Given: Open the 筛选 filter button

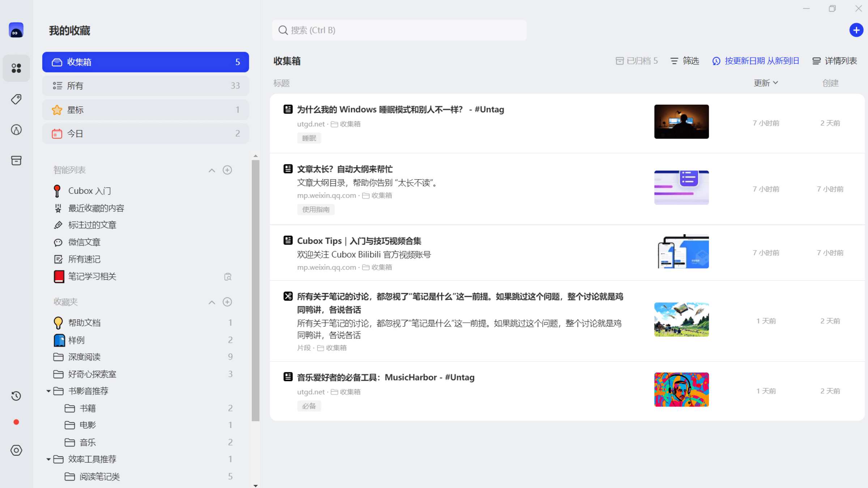Looking at the screenshot, I should tap(685, 61).
